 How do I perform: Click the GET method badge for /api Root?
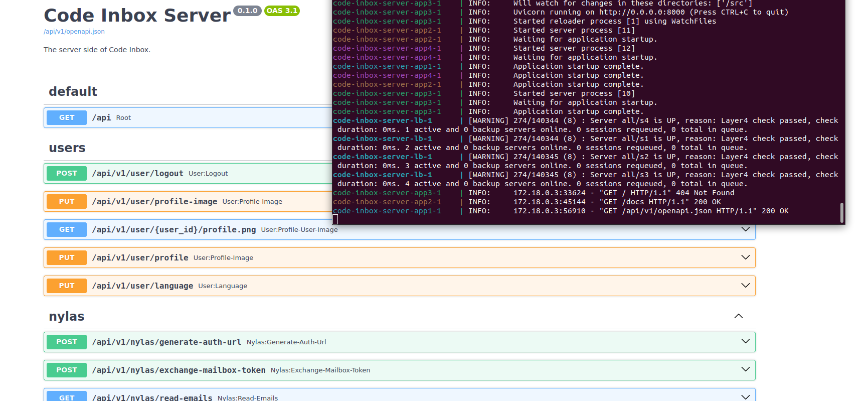[67, 117]
